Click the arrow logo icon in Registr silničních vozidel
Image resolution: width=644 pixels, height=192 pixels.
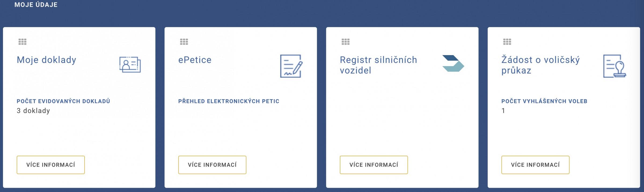453,63
